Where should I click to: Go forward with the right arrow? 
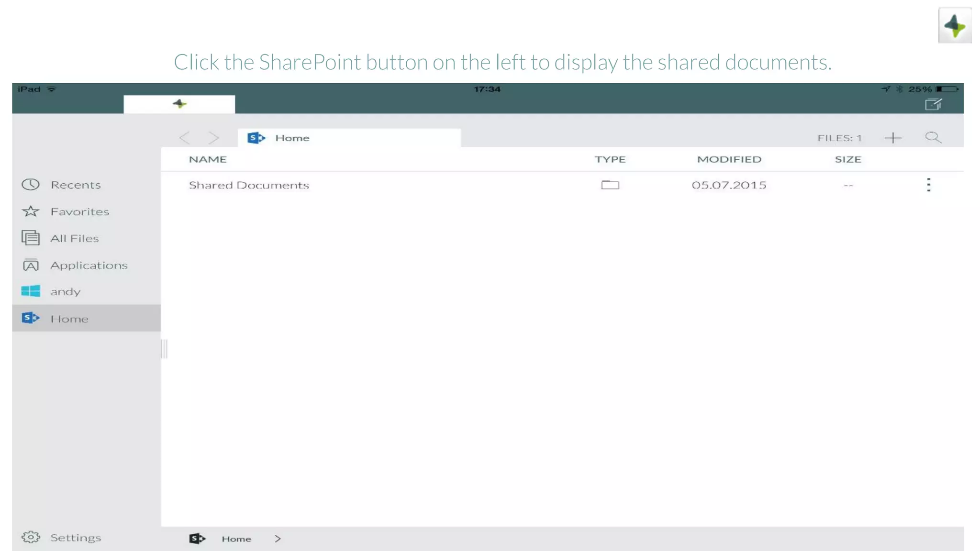(x=213, y=138)
